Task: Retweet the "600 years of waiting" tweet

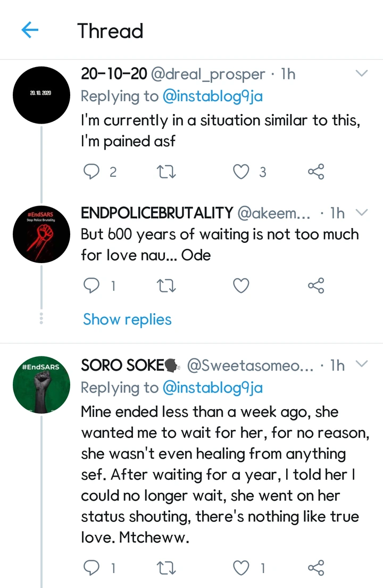Action: 167,286
